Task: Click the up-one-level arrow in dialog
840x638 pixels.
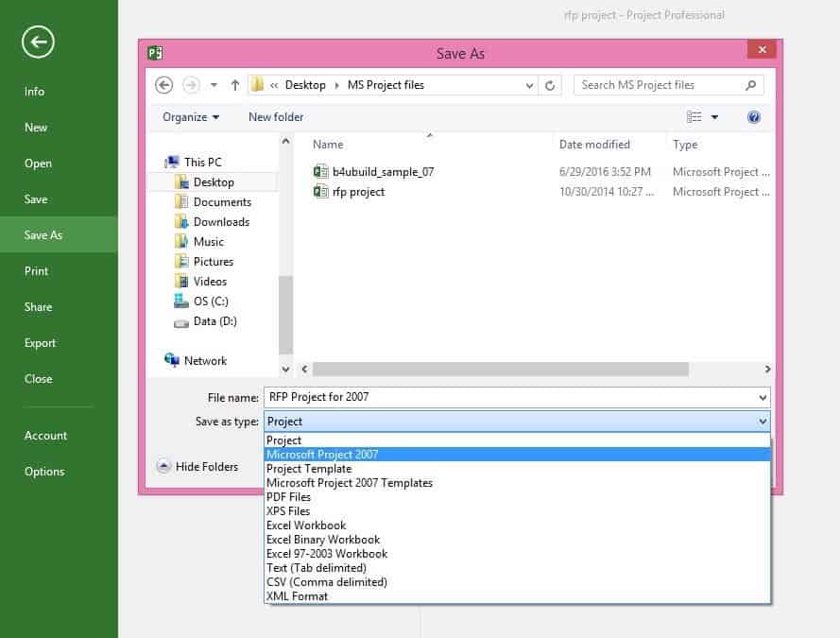Action: coord(235,85)
